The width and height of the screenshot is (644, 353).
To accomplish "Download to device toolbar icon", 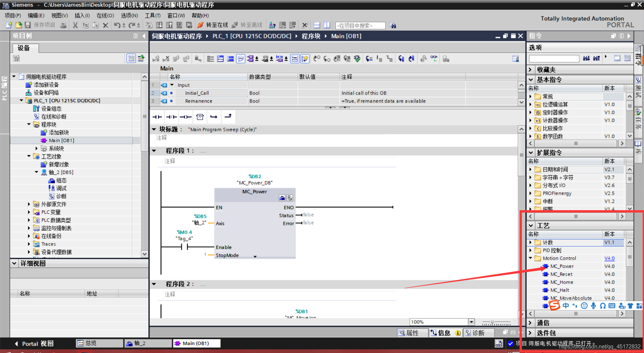I will tap(159, 25).
